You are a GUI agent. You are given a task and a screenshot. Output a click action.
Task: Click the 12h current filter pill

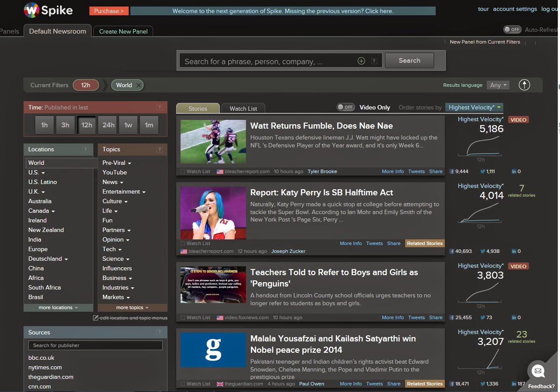click(x=86, y=85)
